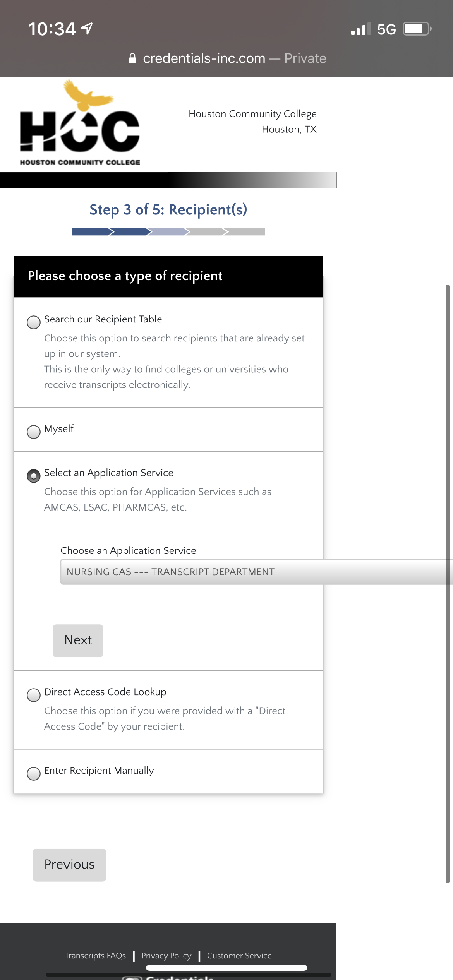
Task: Tap the credentials-inc.com address bar
Action: point(227,58)
